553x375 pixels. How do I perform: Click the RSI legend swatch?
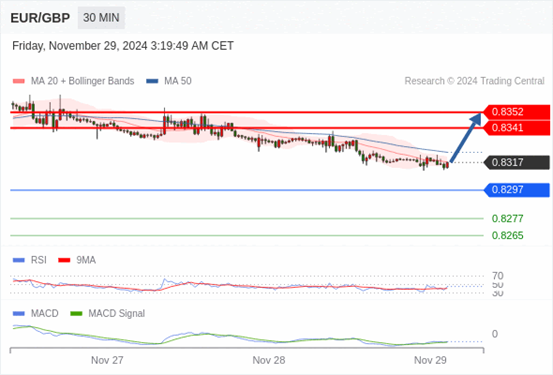pyautogui.click(x=19, y=260)
